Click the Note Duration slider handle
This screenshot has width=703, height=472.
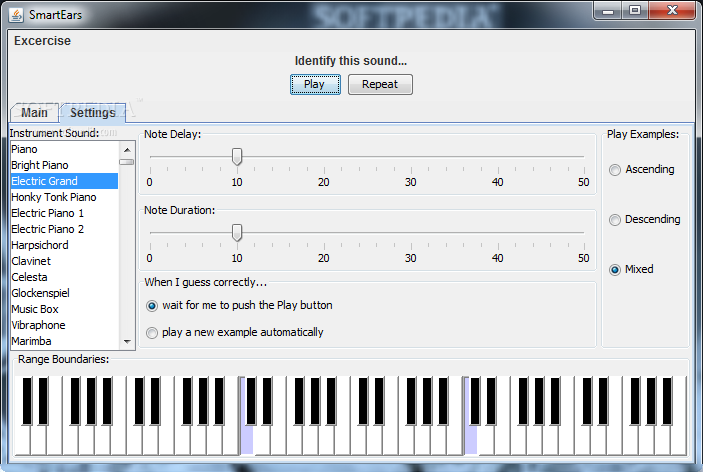coord(237,233)
